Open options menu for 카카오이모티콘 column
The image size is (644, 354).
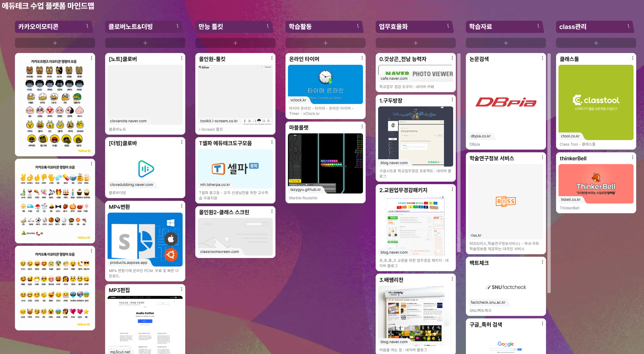pyautogui.click(x=87, y=26)
